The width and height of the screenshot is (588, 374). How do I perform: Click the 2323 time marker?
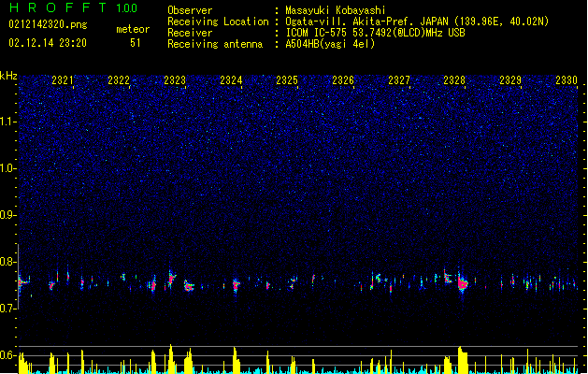175,80
